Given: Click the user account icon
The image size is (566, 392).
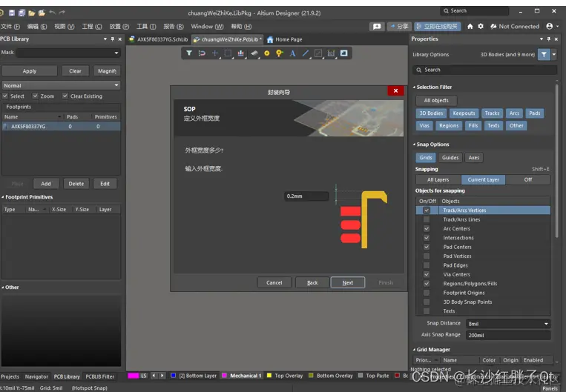Looking at the screenshot, I should pyautogui.click(x=550, y=27).
